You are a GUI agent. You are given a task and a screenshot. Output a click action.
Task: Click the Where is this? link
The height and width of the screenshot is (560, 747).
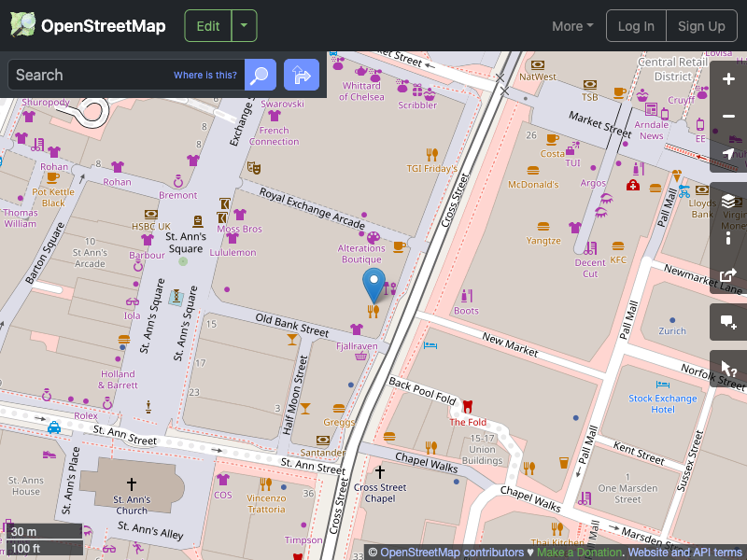[204, 75]
